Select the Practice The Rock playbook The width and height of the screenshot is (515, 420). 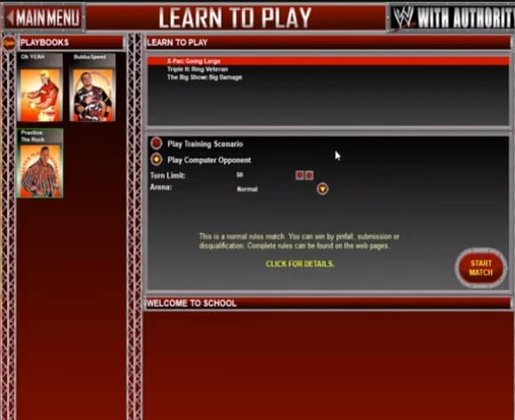point(40,164)
